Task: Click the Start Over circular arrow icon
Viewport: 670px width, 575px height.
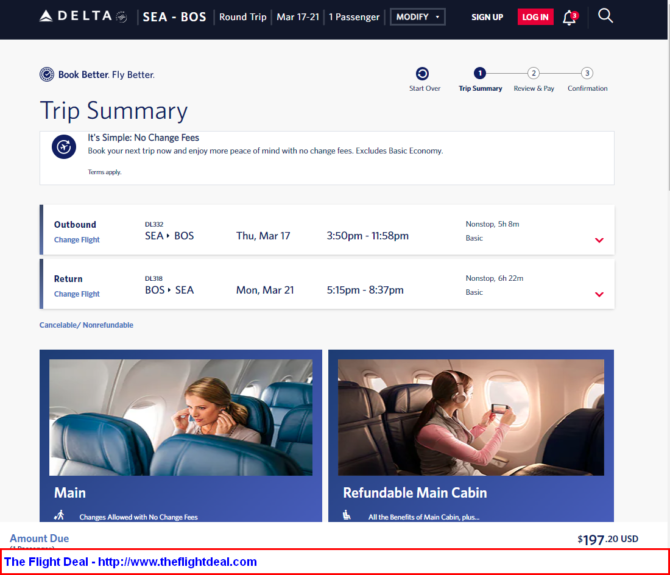Action: pyautogui.click(x=422, y=73)
